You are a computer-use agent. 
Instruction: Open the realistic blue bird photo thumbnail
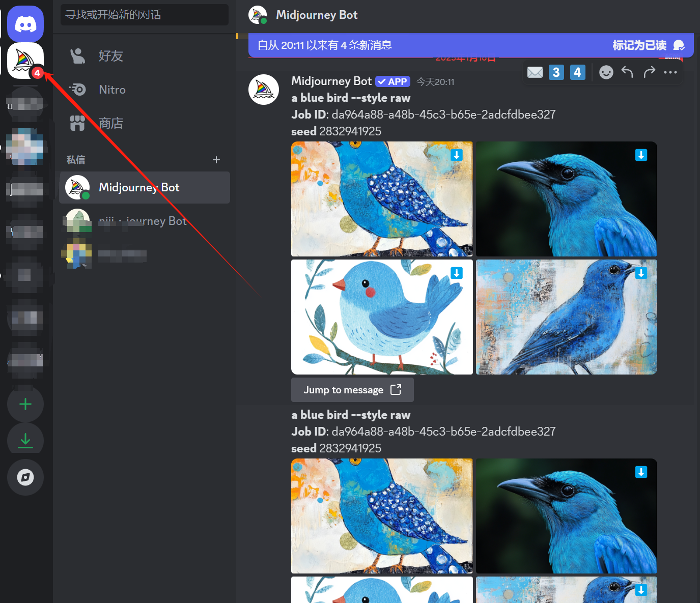pos(567,199)
